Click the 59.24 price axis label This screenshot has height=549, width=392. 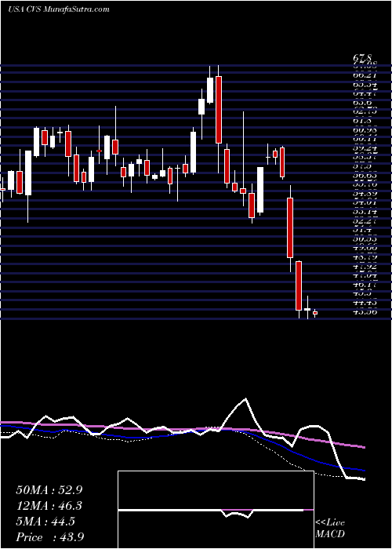coord(365,147)
